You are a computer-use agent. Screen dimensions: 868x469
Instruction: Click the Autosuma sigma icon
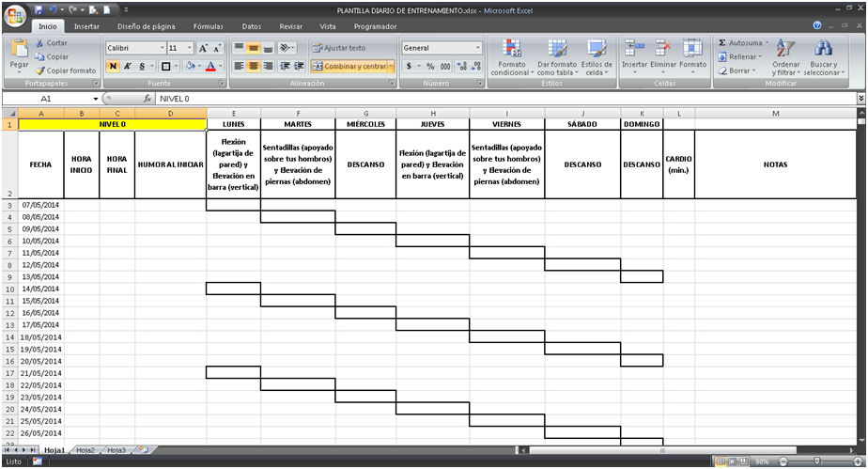pyautogui.click(x=722, y=43)
